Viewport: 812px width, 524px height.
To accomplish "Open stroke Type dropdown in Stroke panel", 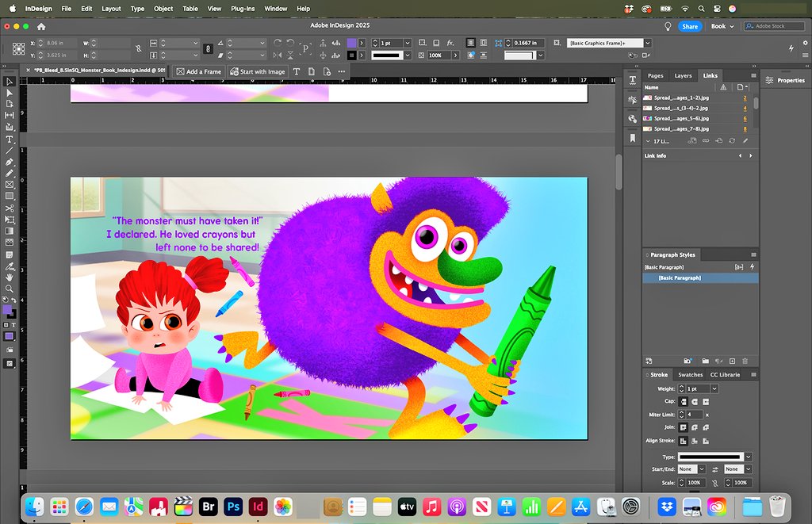I will click(749, 457).
